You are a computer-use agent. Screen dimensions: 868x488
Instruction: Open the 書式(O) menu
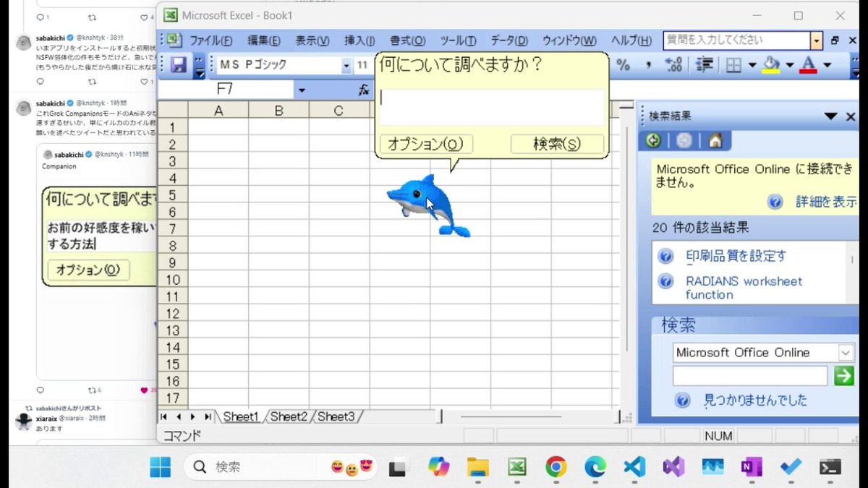point(407,40)
